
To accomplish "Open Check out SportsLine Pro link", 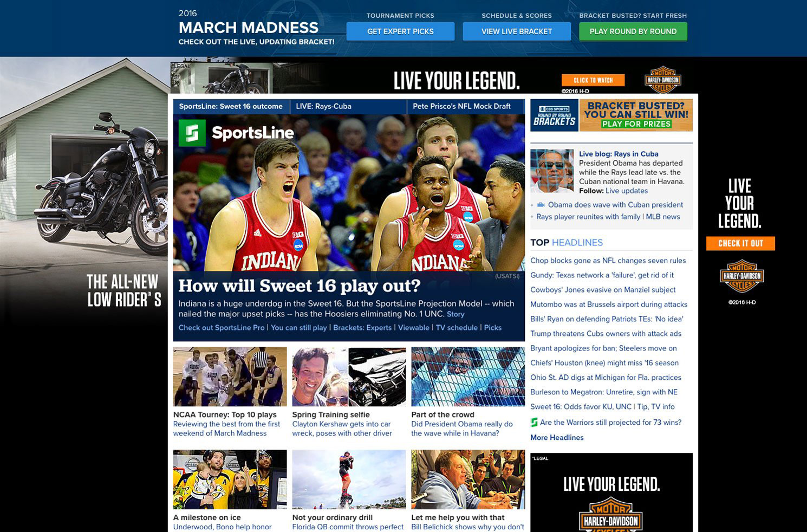I will (x=222, y=328).
